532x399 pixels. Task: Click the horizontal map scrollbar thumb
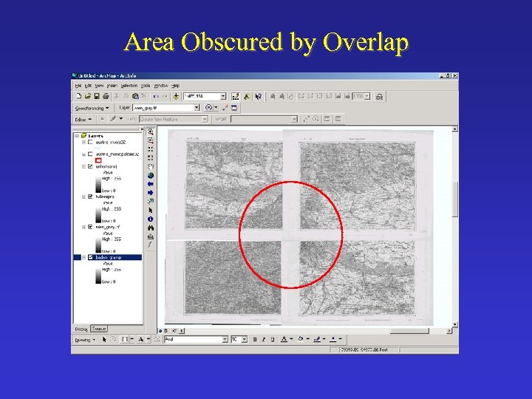point(409,331)
